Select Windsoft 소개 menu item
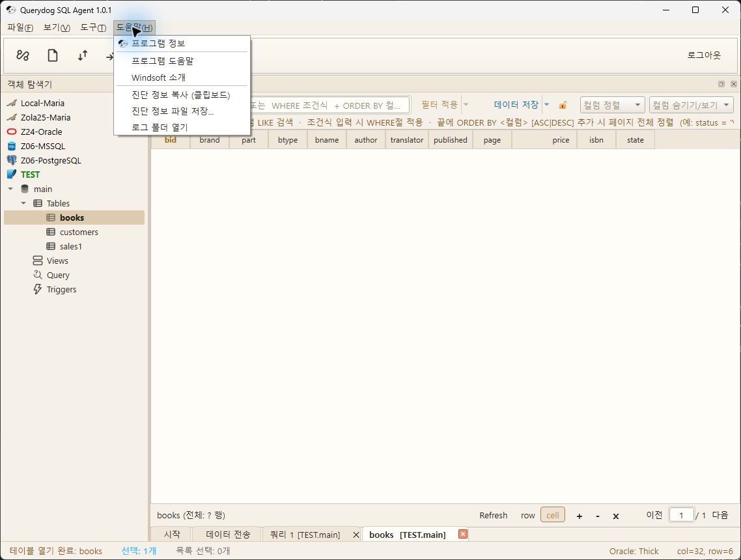741x560 pixels. tap(182, 77)
